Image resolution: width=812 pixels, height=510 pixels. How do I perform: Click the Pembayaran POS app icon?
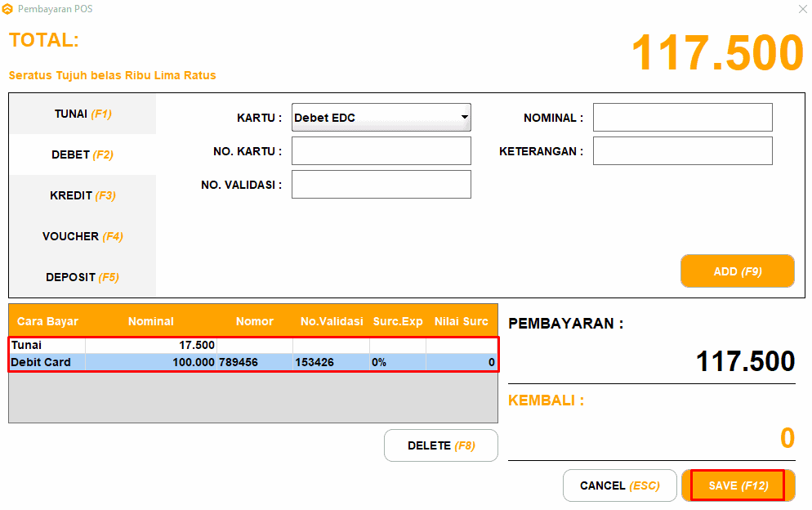click(x=7, y=9)
